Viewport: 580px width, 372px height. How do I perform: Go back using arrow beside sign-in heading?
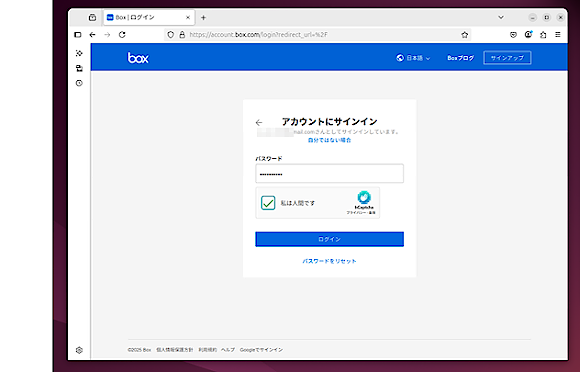point(259,122)
